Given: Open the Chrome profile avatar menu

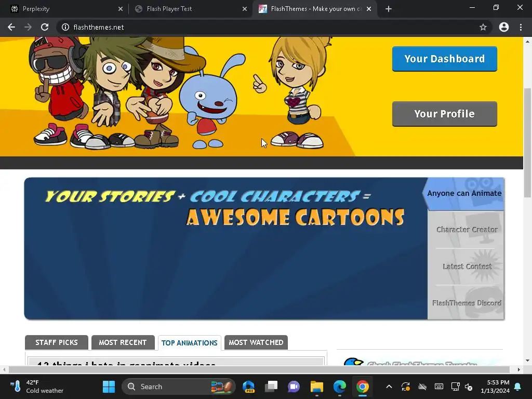Looking at the screenshot, I should (x=504, y=27).
